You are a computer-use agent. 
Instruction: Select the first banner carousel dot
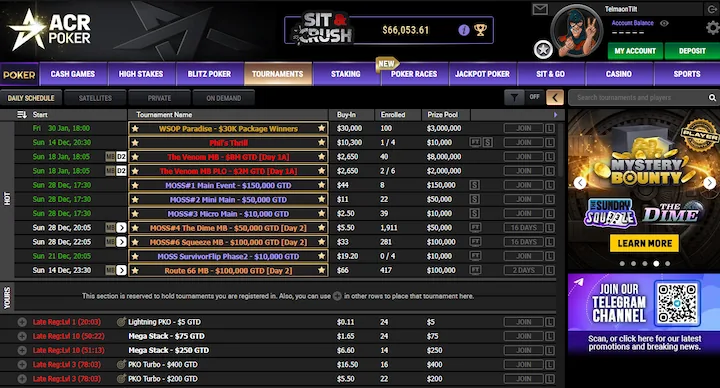coord(622,264)
